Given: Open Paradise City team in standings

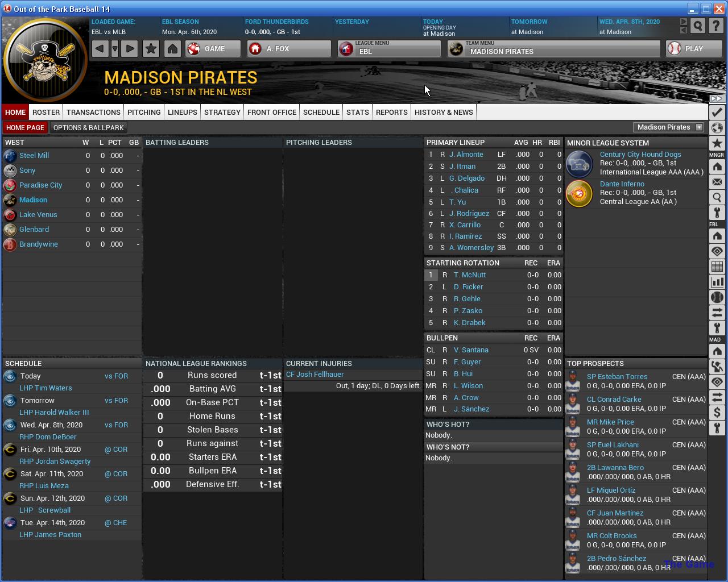Looking at the screenshot, I should [x=40, y=185].
